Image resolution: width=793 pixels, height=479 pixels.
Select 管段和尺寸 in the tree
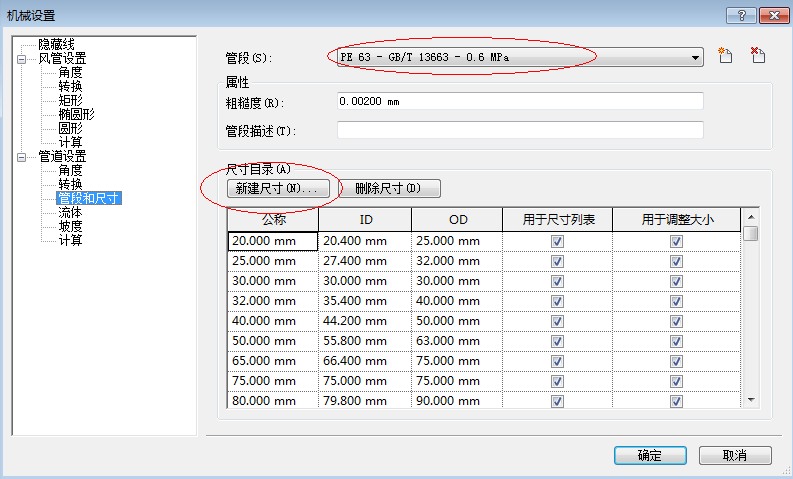click(x=89, y=198)
